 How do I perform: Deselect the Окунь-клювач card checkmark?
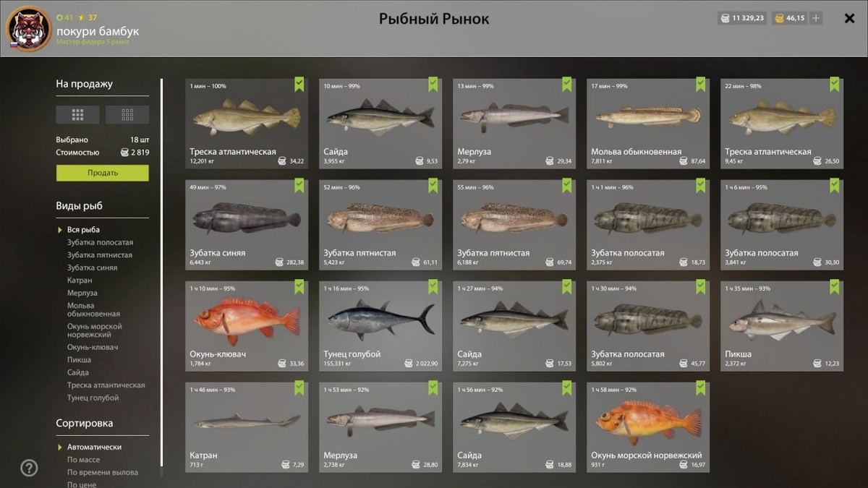click(299, 287)
